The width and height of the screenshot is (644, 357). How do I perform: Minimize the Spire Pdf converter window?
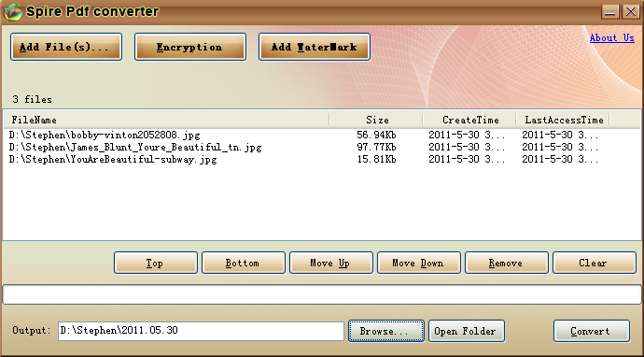pos(610,11)
